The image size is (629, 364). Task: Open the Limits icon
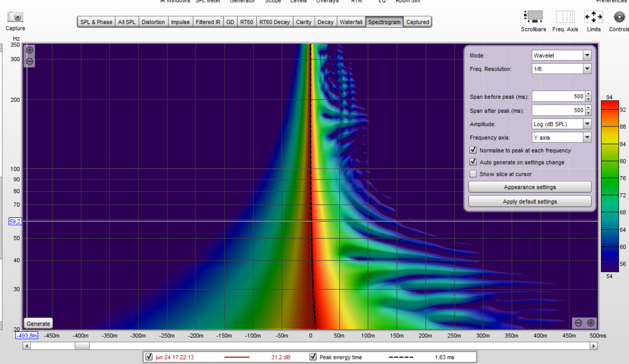tap(594, 17)
